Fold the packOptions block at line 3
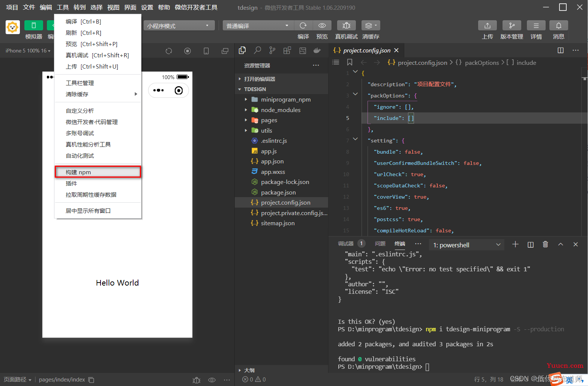The height and width of the screenshot is (386, 588). point(355,94)
